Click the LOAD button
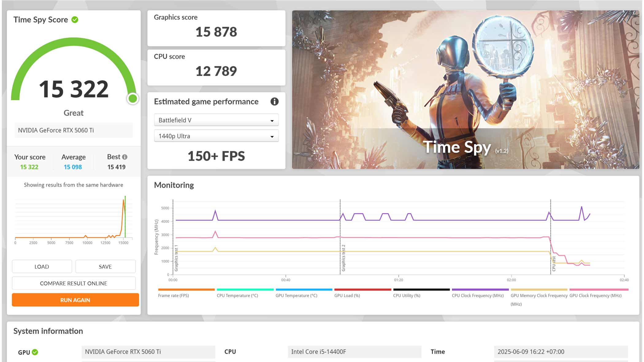The height and width of the screenshot is (362, 644). tap(42, 267)
